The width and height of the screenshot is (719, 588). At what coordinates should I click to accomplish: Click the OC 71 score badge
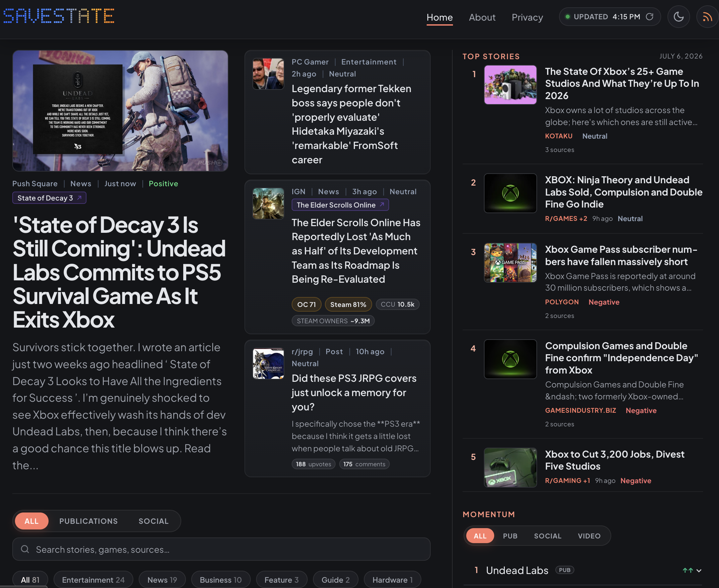click(306, 304)
